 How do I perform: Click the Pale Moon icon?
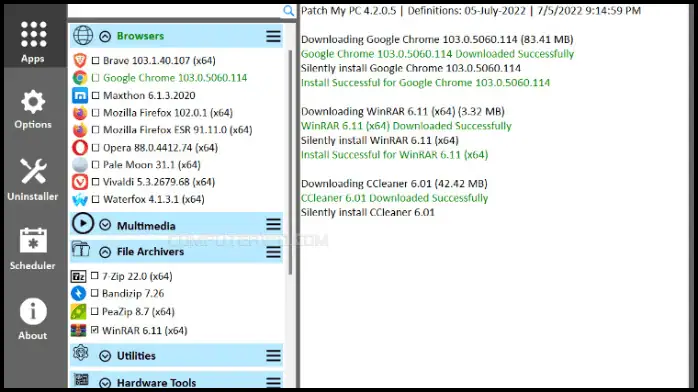[80, 165]
